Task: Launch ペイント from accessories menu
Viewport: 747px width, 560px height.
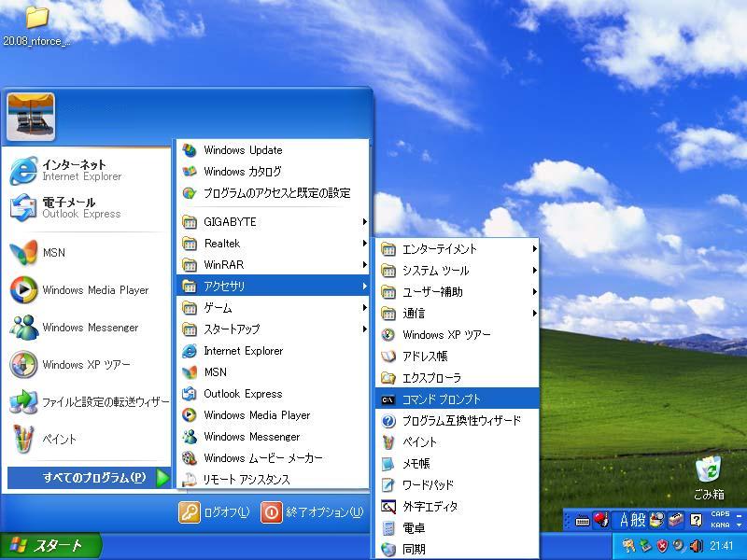Action: (458, 441)
